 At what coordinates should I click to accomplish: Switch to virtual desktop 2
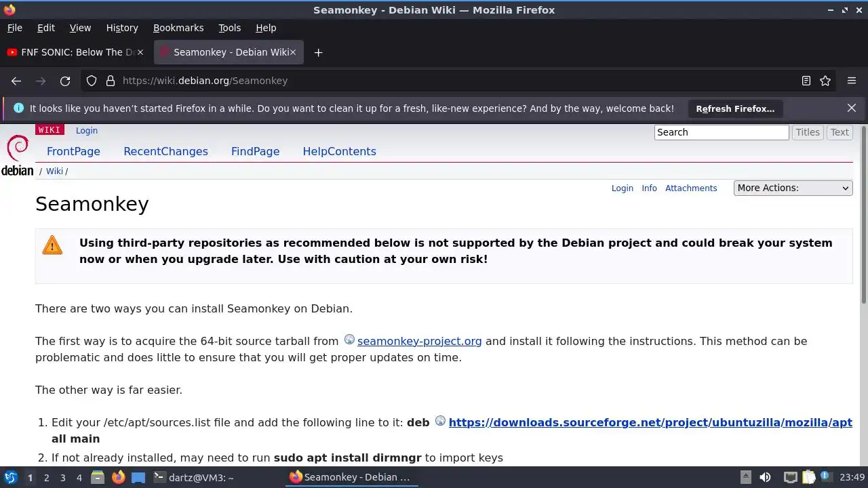[x=46, y=478]
